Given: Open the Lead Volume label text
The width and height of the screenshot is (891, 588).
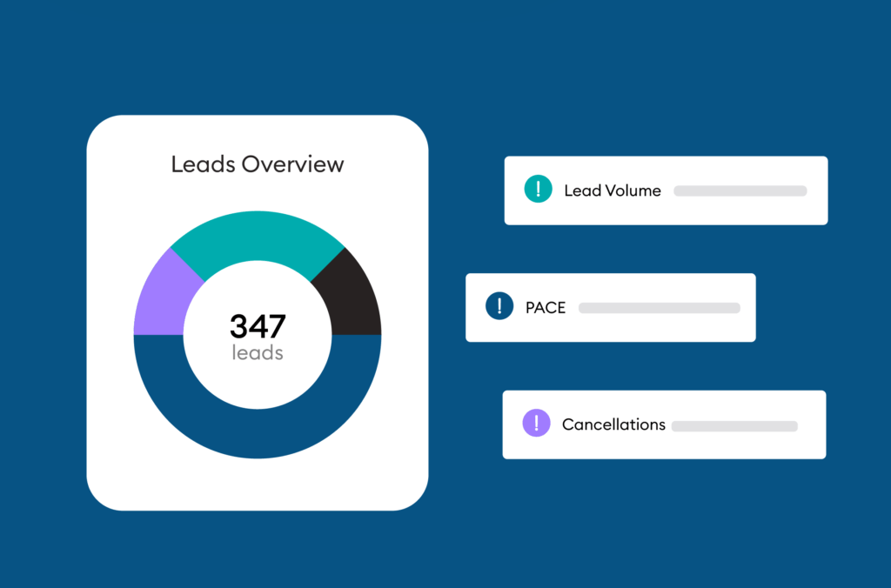Looking at the screenshot, I should click(613, 190).
